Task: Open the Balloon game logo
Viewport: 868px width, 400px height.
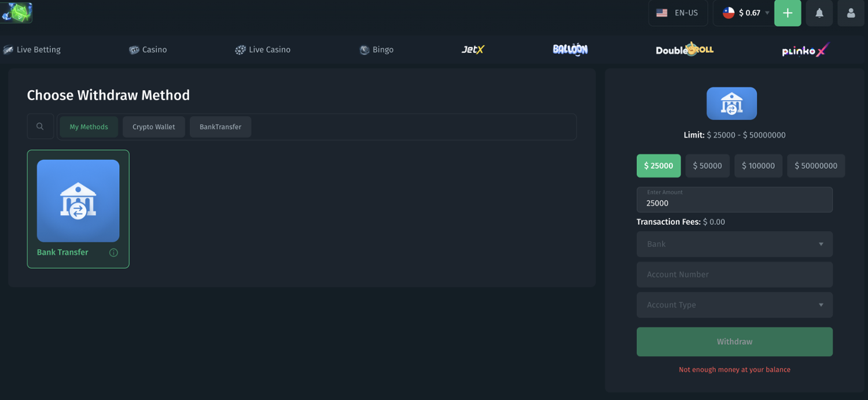Action: point(570,50)
